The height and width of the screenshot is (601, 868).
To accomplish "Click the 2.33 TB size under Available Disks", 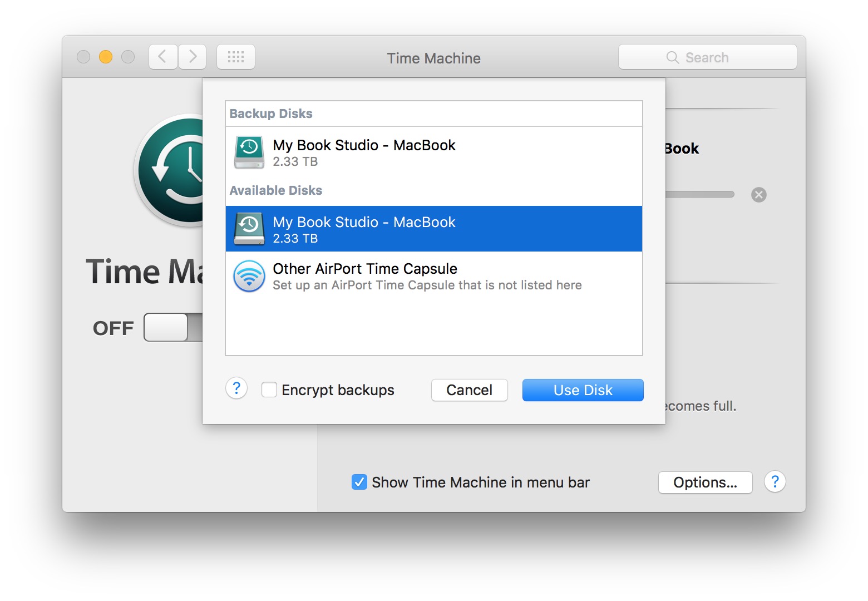I will [x=295, y=238].
